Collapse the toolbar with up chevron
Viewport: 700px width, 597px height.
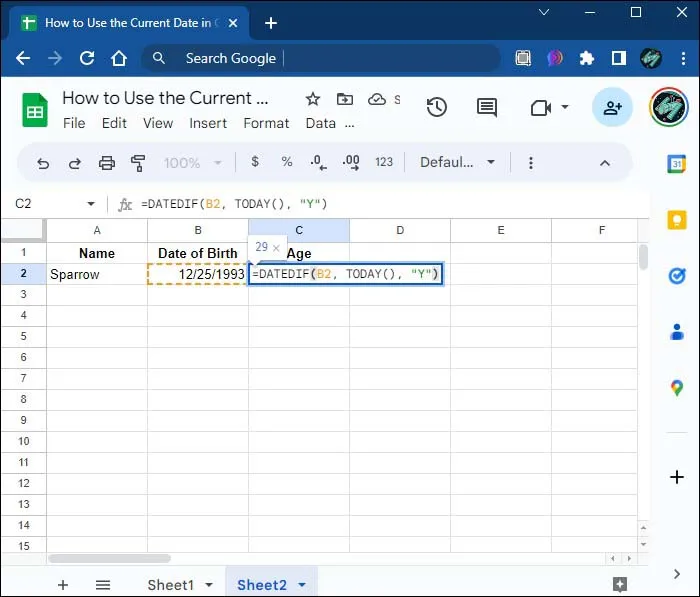[x=605, y=163]
